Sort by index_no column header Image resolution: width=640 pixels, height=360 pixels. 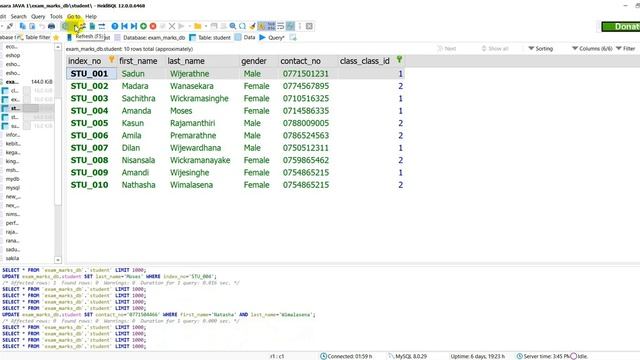pyautogui.click(x=91, y=61)
